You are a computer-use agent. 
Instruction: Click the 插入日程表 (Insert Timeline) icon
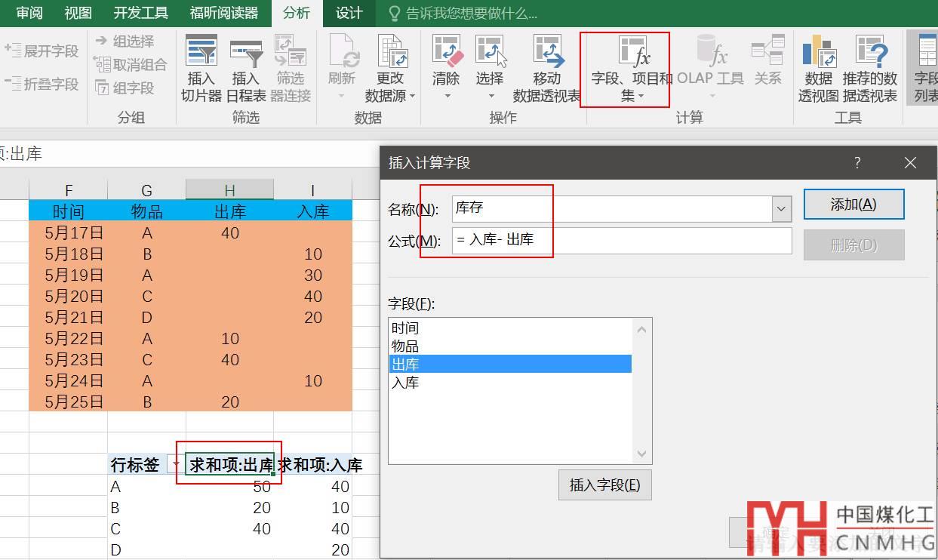click(x=245, y=68)
